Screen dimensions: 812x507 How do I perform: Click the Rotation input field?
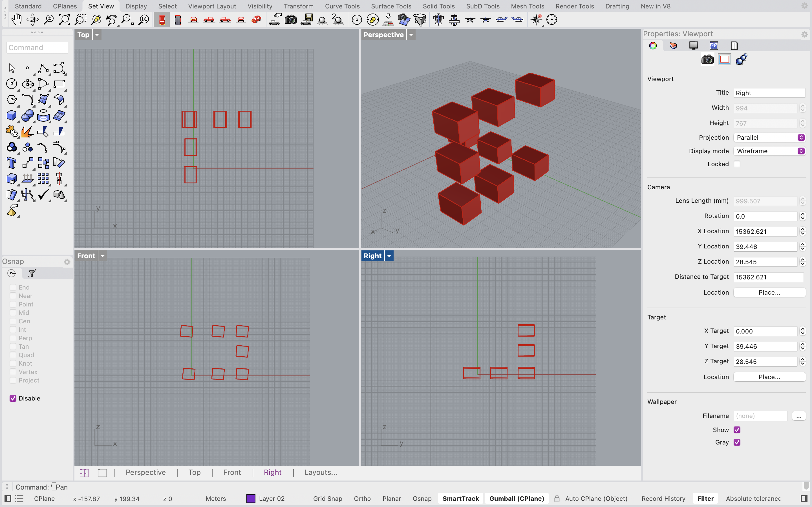click(x=765, y=216)
